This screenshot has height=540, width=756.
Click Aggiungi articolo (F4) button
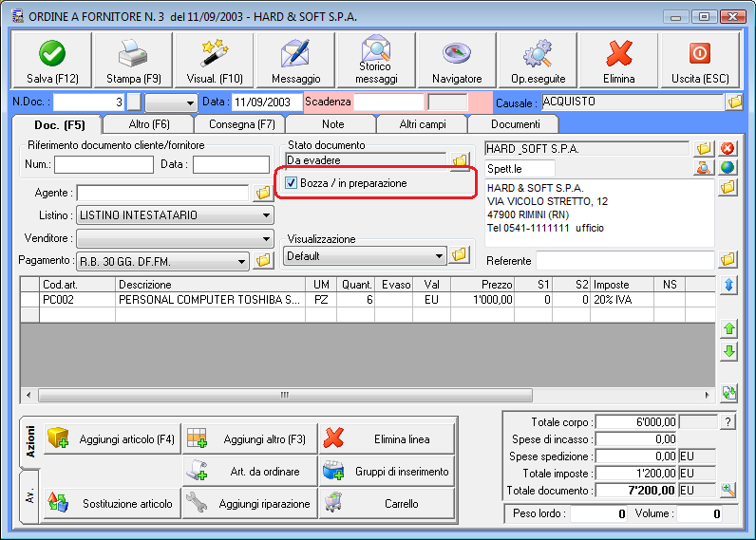[112, 438]
